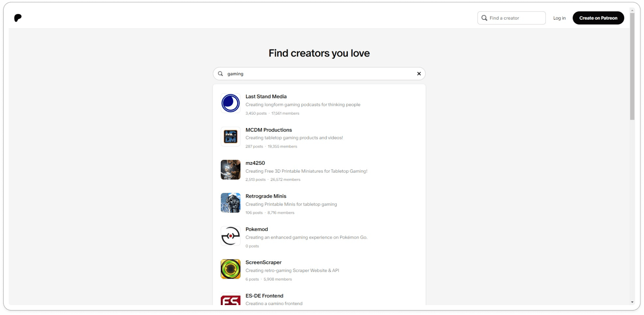Click the magnifier icon in gaming search bar
Image resolution: width=644 pixels, height=315 pixels.
[x=220, y=74]
